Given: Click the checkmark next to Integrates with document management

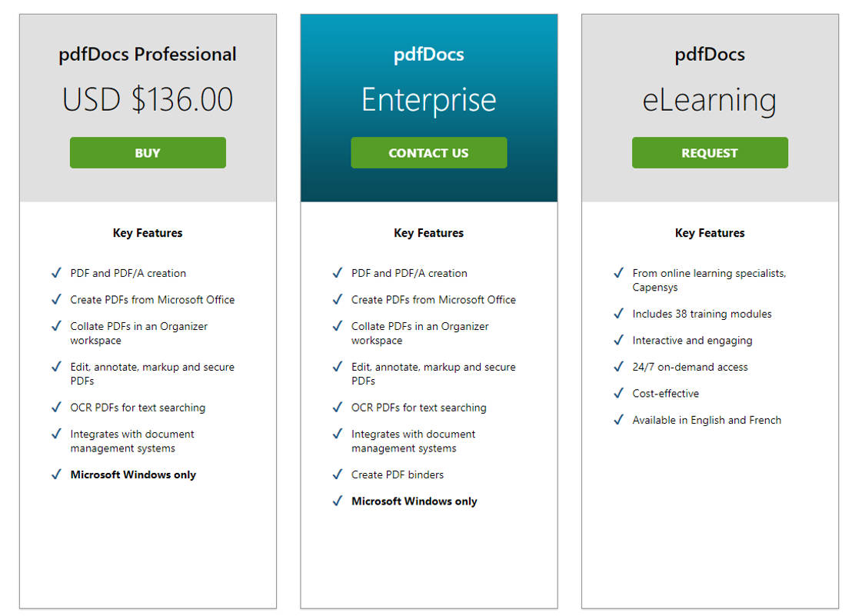Looking at the screenshot, I should click(x=56, y=435).
